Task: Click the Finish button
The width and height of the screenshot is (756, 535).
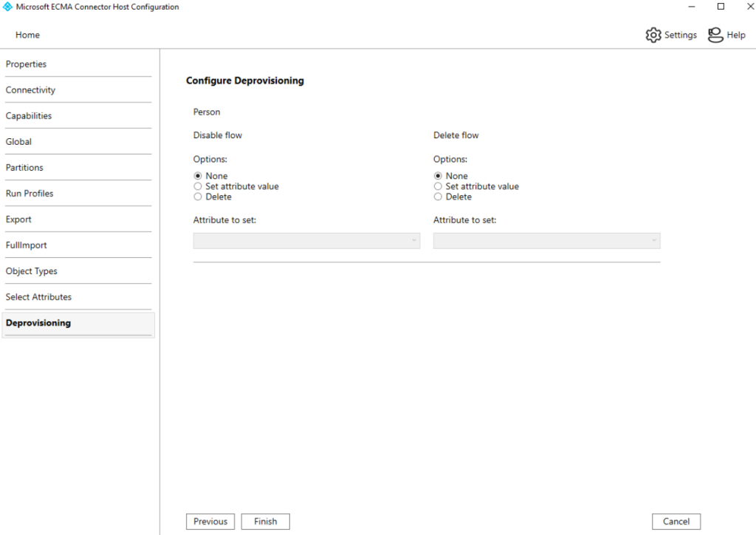Action: pyautogui.click(x=265, y=521)
